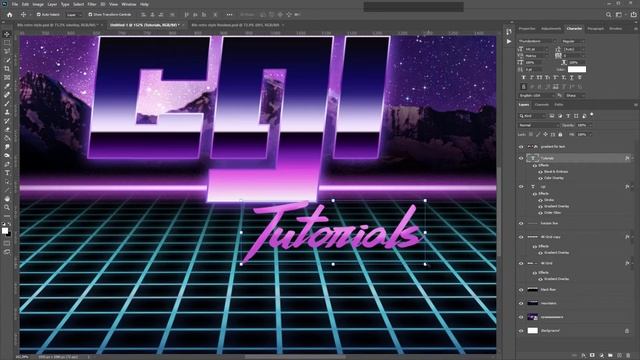Open the History panel icon above Play

509,31
